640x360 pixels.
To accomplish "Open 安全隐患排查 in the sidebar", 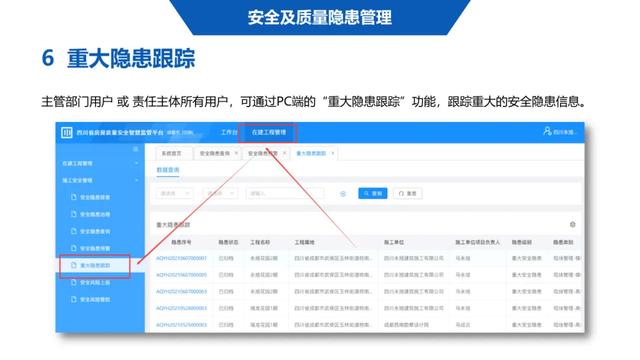I will point(95,197).
